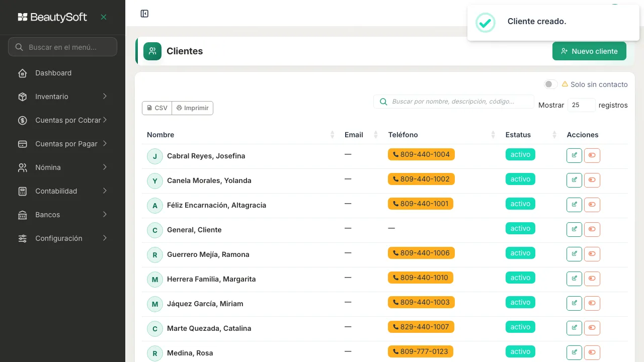Sort the table by Teléfono column

point(442,135)
